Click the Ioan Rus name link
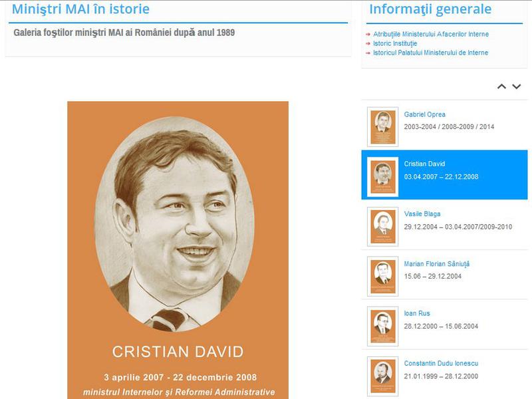 (417, 313)
